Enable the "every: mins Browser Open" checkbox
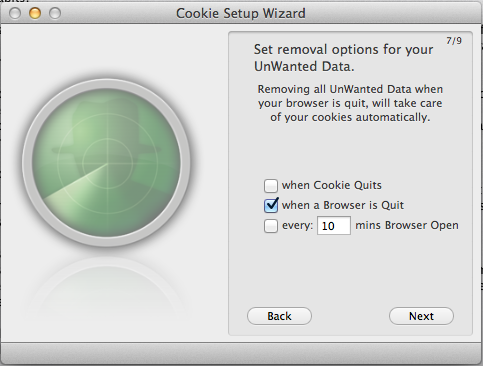Screen dimensions: 483x366 271,226
